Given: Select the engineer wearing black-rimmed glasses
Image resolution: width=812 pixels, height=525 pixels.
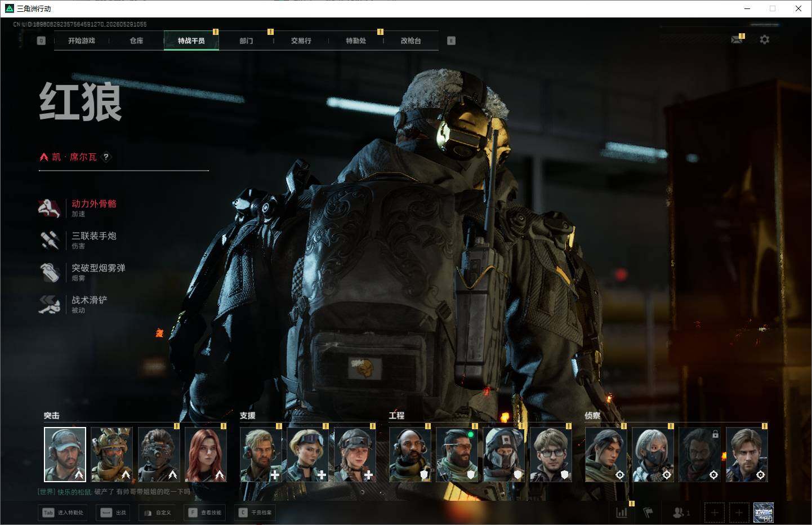Looking at the screenshot, I should point(551,455).
